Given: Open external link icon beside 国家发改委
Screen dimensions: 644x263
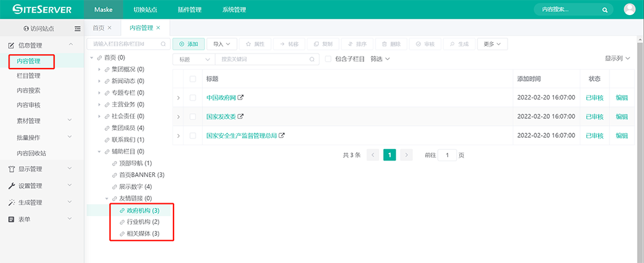Looking at the screenshot, I should tap(240, 116).
